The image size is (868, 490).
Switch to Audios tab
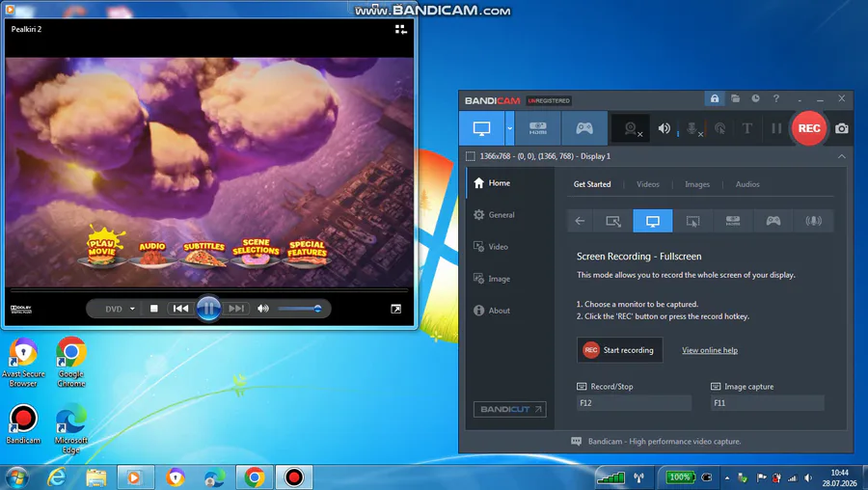tap(747, 184)
